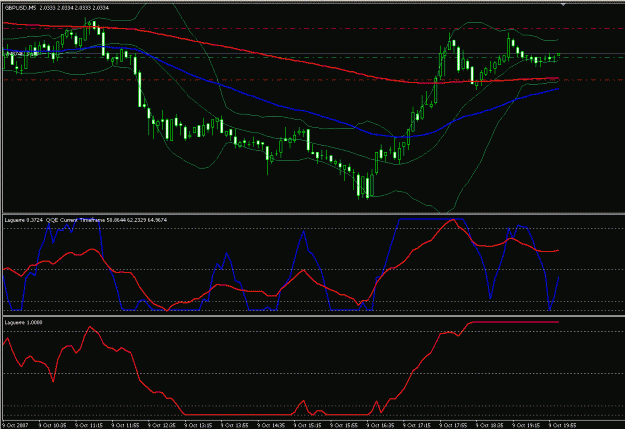Click the 9 Oct 17:15 time label
The image size is (625, 429).
pyautogui.click(x=417, y=425)
